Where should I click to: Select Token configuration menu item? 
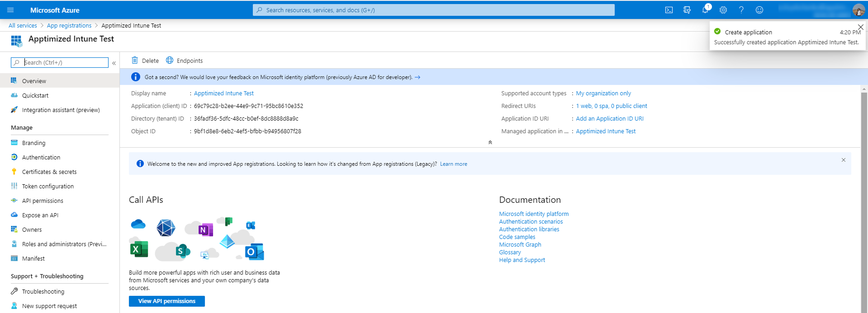pyautogui.click(x=60, y=186)
